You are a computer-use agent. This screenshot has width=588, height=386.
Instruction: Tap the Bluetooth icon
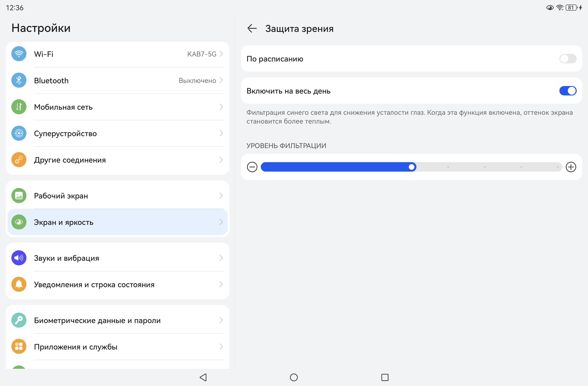tap(19, 80)
